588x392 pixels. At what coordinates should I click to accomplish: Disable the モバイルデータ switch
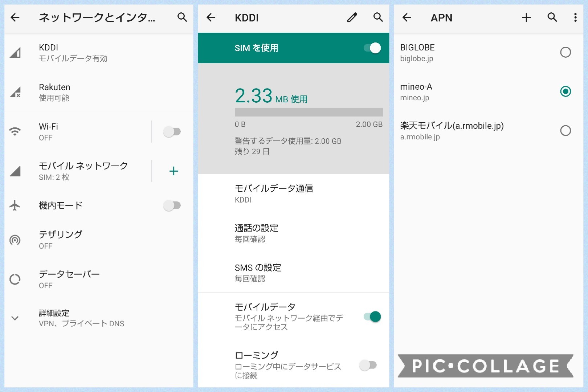372,317
